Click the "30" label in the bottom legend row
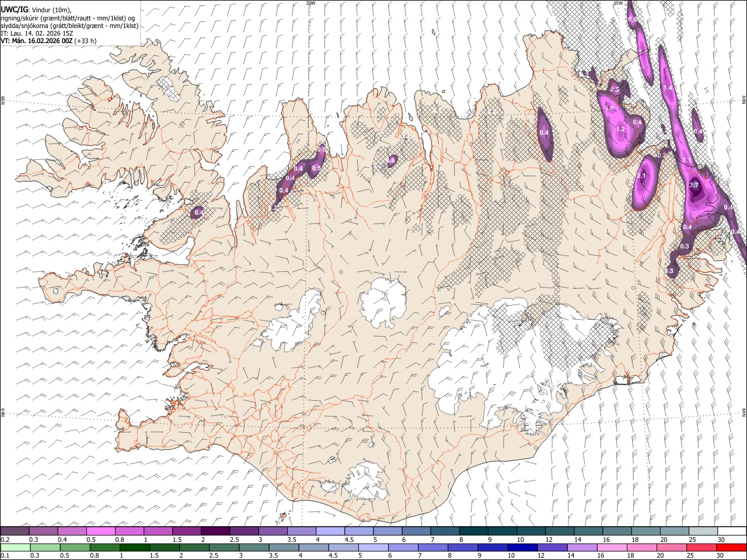 point(720,556)
